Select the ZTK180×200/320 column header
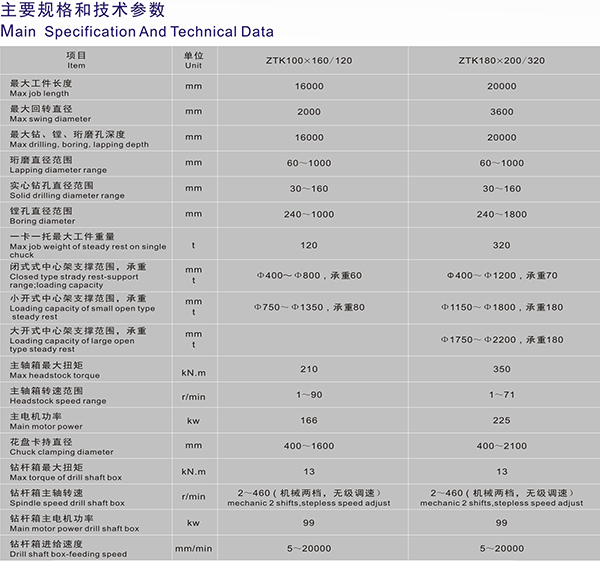Image resolution: width=600 pixels, height=561 pixels. (x=501, y=60)
